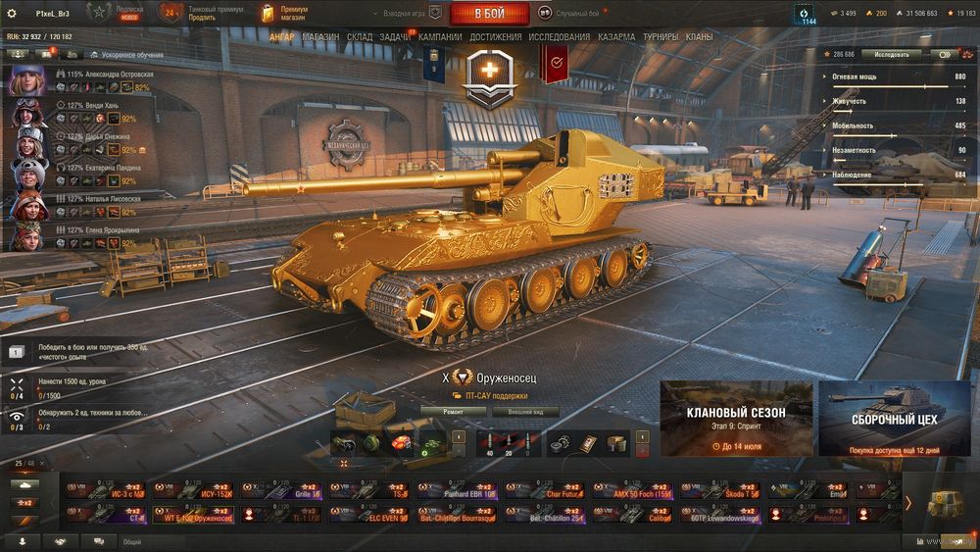Toggle the vehicle comparison switch button
The image size is (980, 552).
pos(945,55)
